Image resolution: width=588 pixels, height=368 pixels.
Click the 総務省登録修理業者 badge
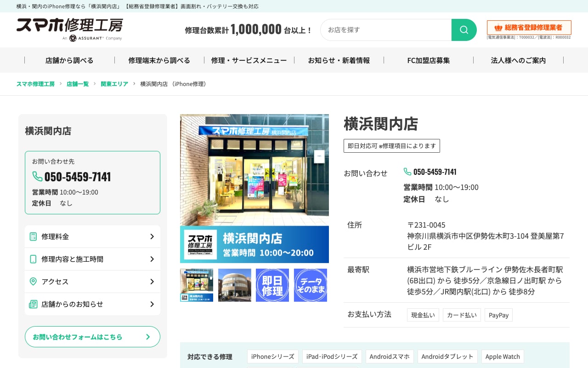pyautogui.click(x=529, y=28)
